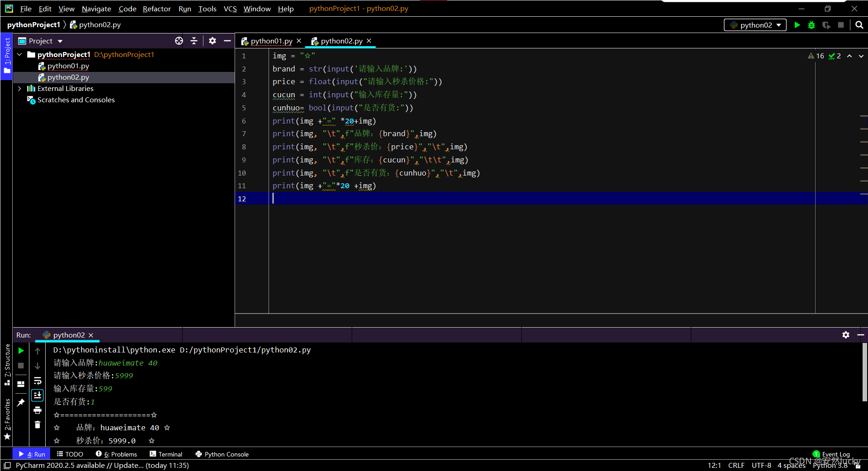Toggle the 4: Run tool window button
This screenshot has width=868, height=471.
pyautogui.click(x=32, y=454)
